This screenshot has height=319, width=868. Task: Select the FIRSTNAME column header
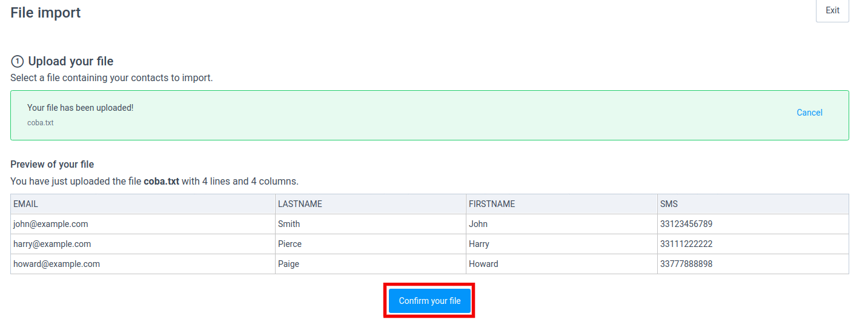coord(492,204)
